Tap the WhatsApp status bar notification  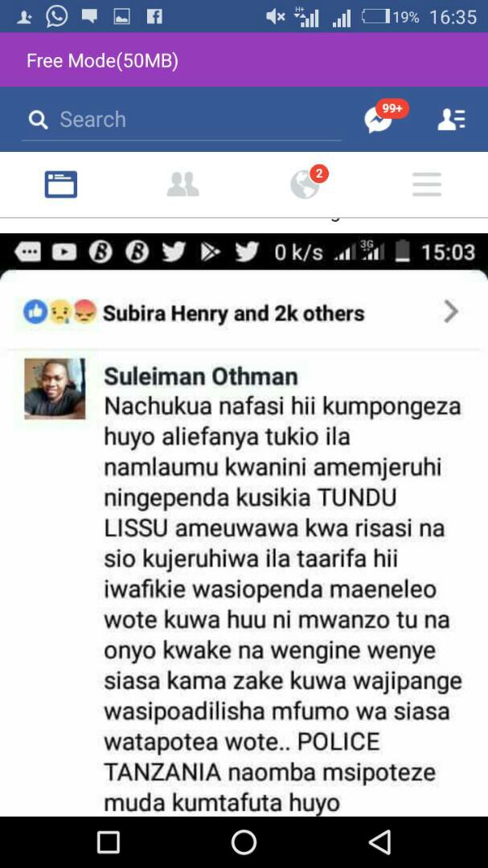(57, 16)
